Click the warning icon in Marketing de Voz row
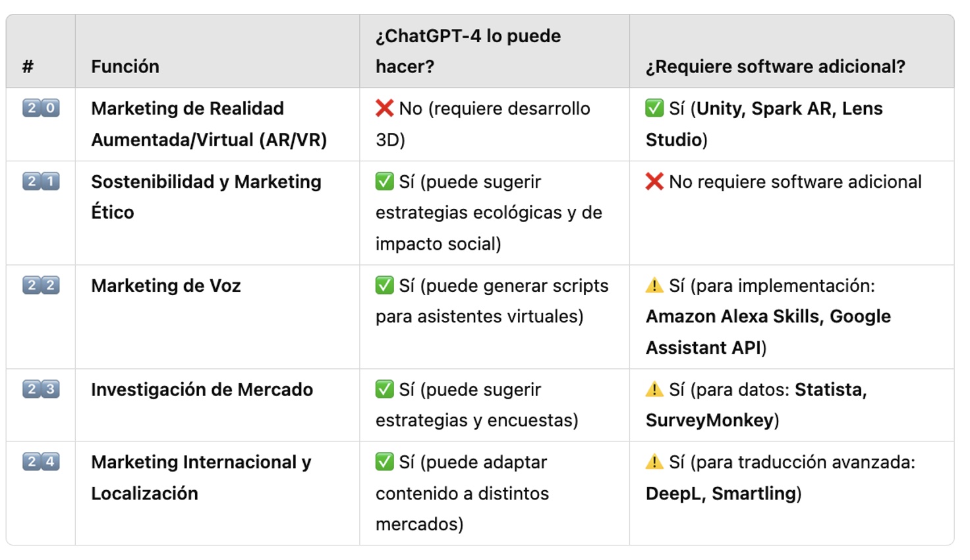Image resolution: width=970 pixels, height=560 pixels. (654, 285)
